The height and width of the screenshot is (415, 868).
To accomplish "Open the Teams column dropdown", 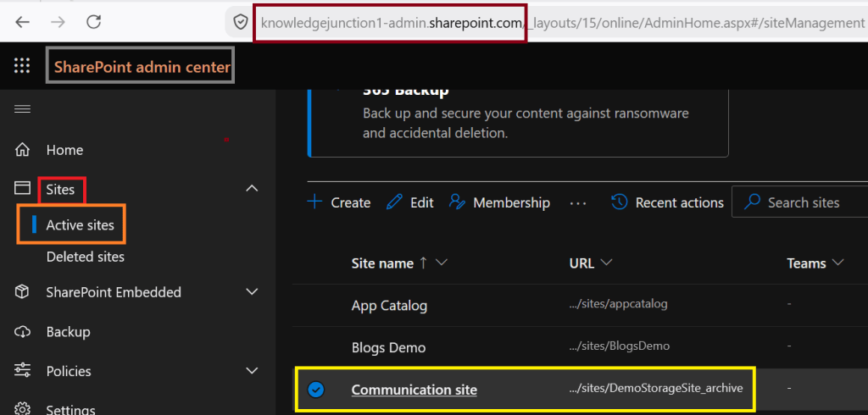I will point(837,263).
